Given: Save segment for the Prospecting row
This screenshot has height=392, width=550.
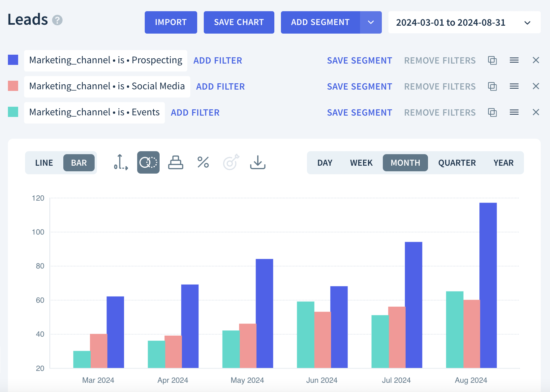Looking at the screenshot, I should (359, 61).
